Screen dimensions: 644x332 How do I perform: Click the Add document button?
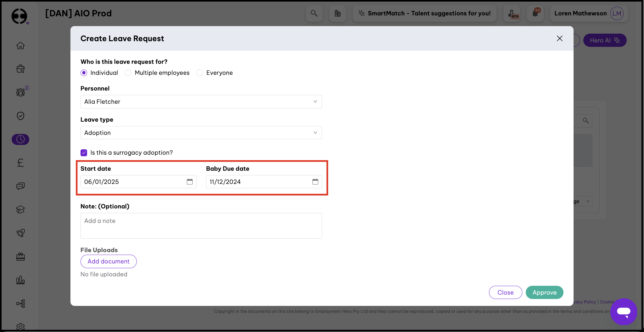click(108, 261)
